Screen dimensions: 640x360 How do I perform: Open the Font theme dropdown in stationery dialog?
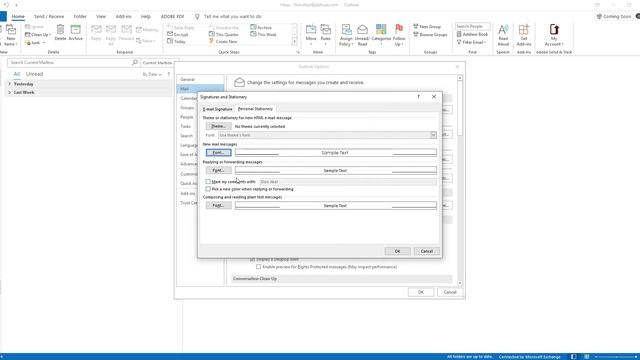(x=433, y=135)
